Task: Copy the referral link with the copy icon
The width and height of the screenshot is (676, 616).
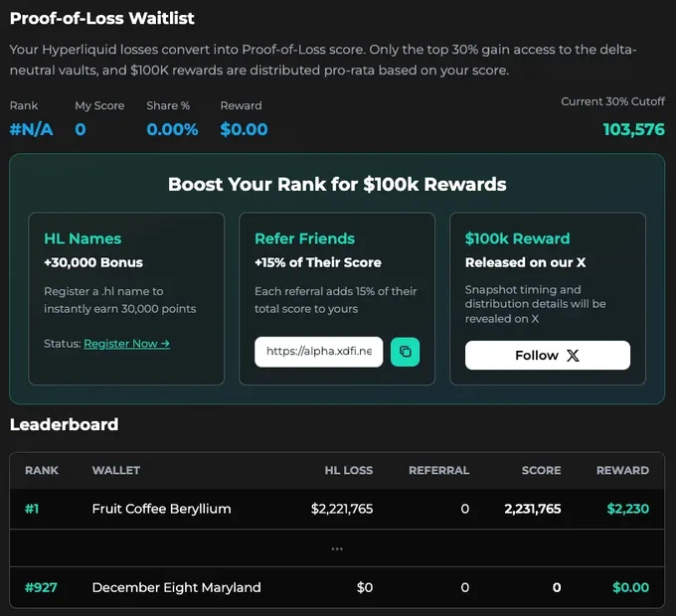Action: point(405,352)
